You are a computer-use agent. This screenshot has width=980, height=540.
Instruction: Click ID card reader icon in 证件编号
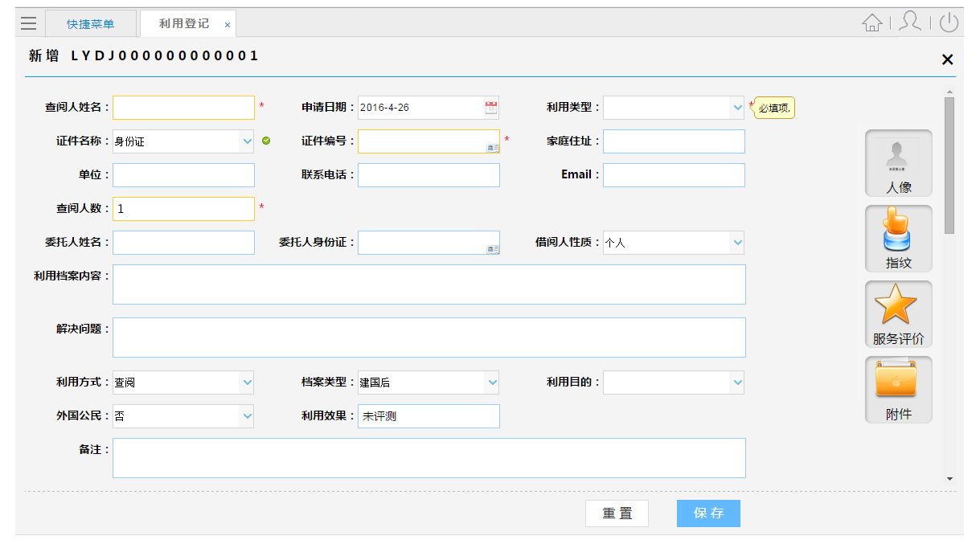[493, 147]
